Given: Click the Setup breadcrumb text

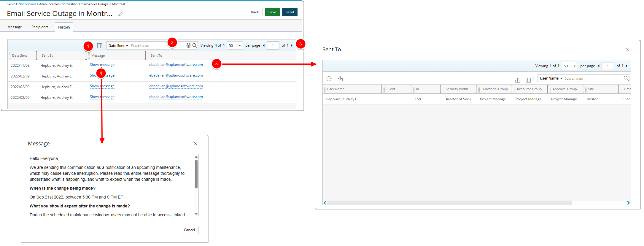Looking at the screenshot, I should [11, 4].
